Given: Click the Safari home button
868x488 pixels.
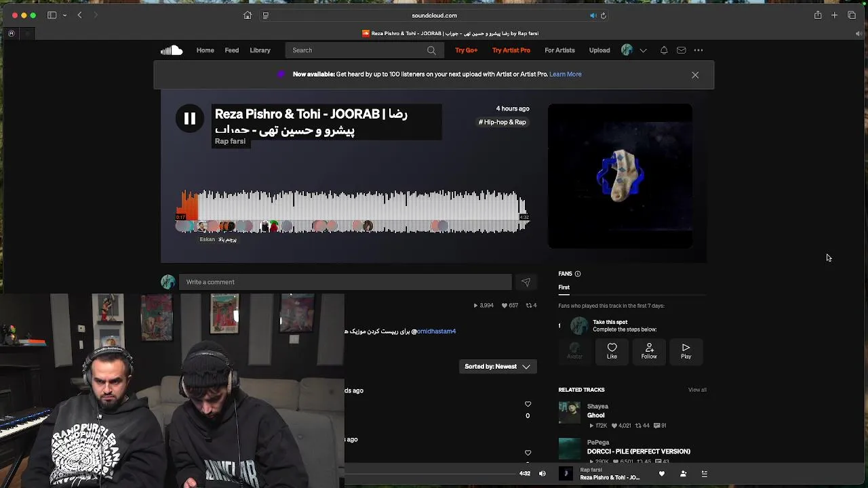Looking at the screenshot, I should [x=248, y=16].
